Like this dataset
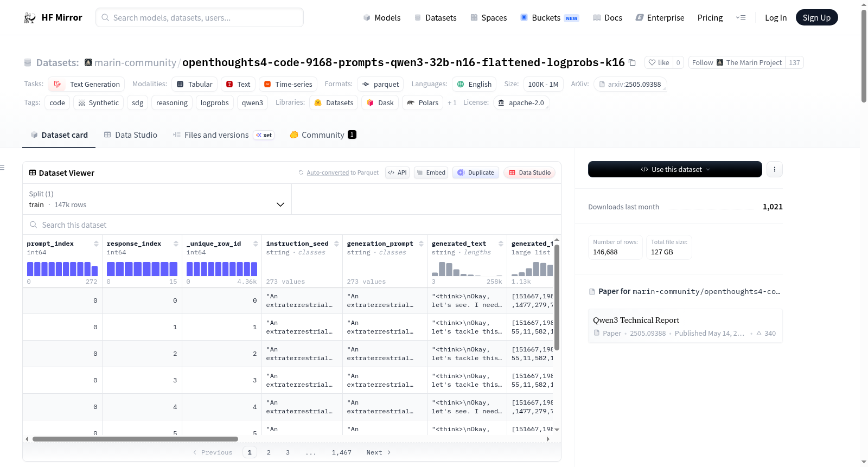The height and width of the screenshot is (467, 868). [x=659, y=62]
